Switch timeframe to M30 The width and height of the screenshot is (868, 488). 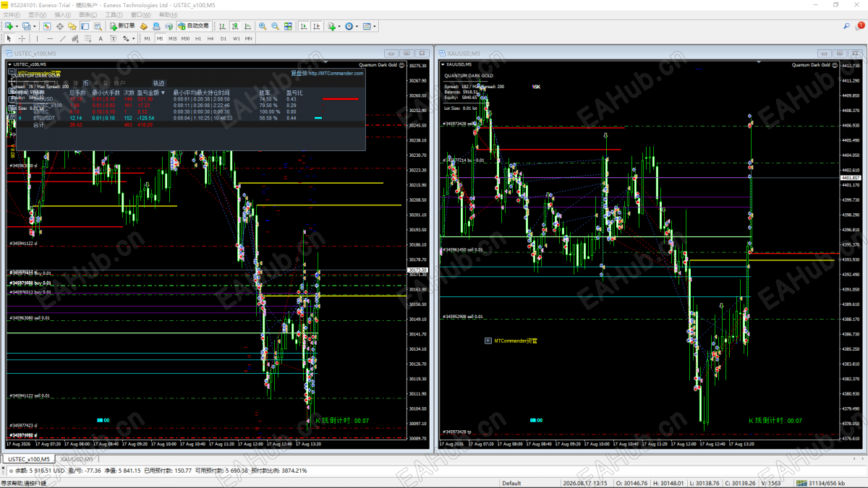coord(186,38)
